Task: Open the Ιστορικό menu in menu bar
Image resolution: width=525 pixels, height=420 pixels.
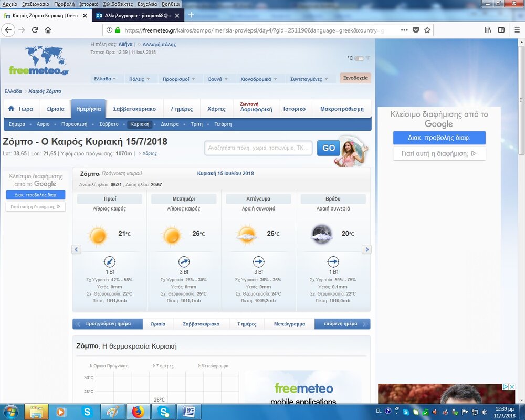Action: pos(89,4)
